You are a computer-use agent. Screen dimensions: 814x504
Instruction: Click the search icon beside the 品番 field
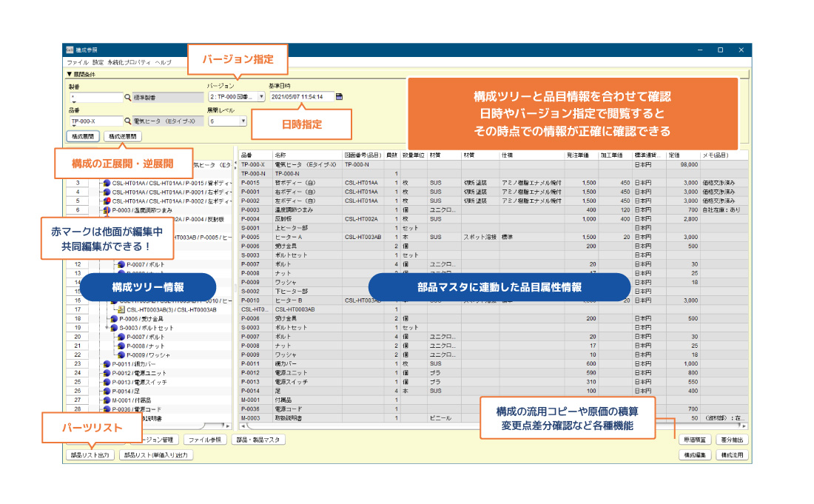click(127, 121)
